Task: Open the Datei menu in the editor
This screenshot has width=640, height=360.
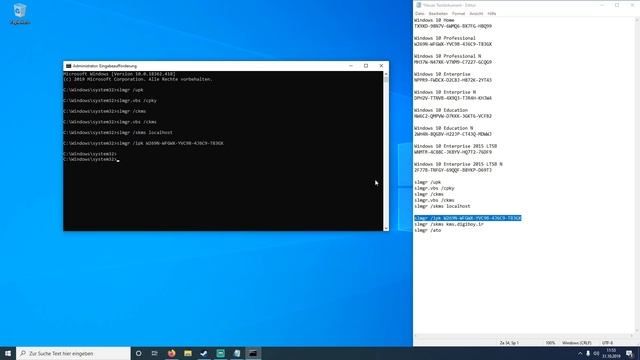Action: pyautogui.click(x=420, y=13)
